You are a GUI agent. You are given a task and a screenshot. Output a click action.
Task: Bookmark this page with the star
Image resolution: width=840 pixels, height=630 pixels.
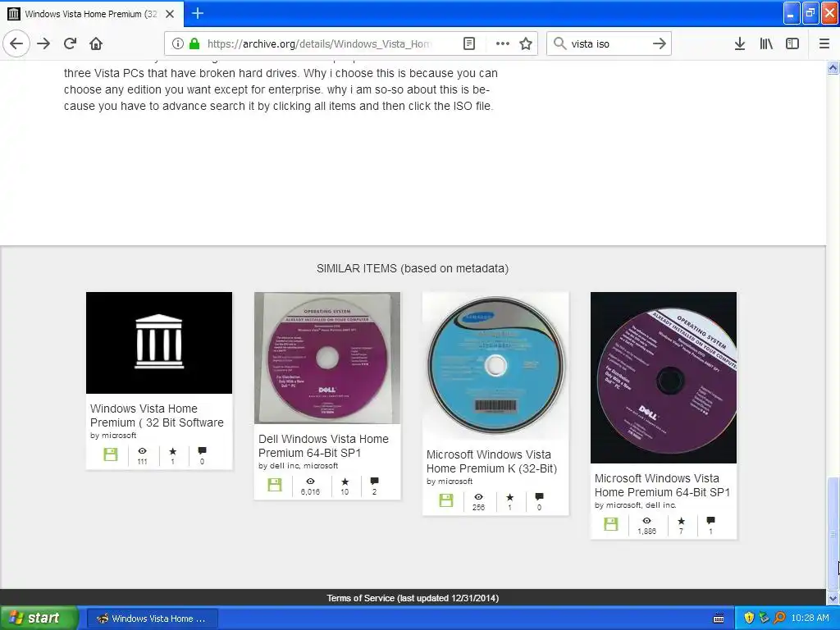pos(526,43)
